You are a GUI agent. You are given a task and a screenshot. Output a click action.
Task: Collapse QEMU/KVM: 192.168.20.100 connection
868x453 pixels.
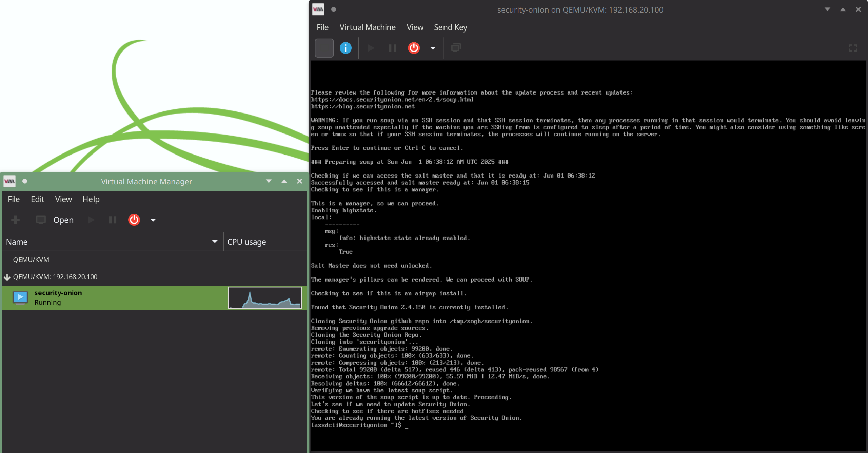click(x=7, y=277)
